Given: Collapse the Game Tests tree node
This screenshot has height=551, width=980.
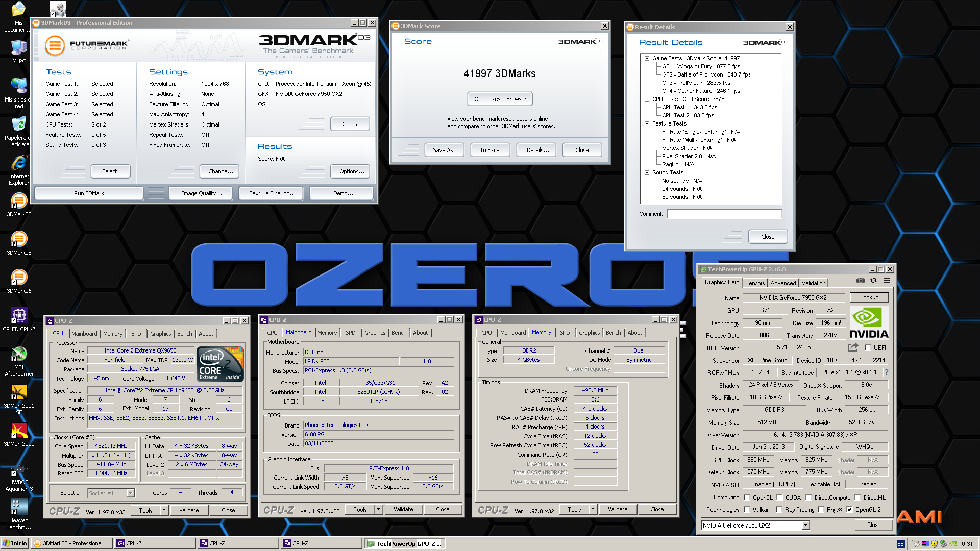Looking at the screenshot, I should click(x=647, y=58).
